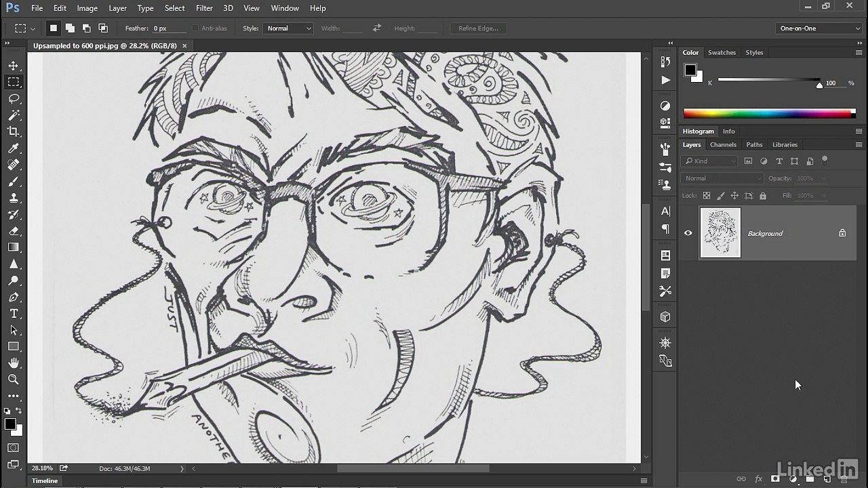Viewport: 868px width, 488px height.
Task: Open the Character panel icon
Action: coord(665,211)
